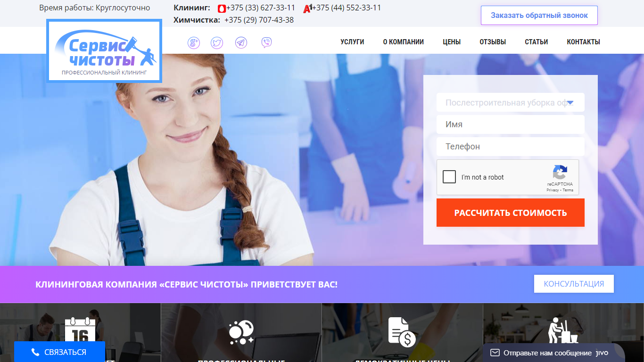Open the О компании menu item

click(403, 42)
